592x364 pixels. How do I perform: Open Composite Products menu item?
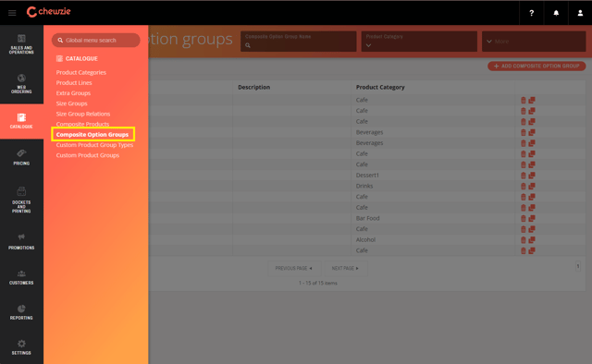(x=82, y=124)
